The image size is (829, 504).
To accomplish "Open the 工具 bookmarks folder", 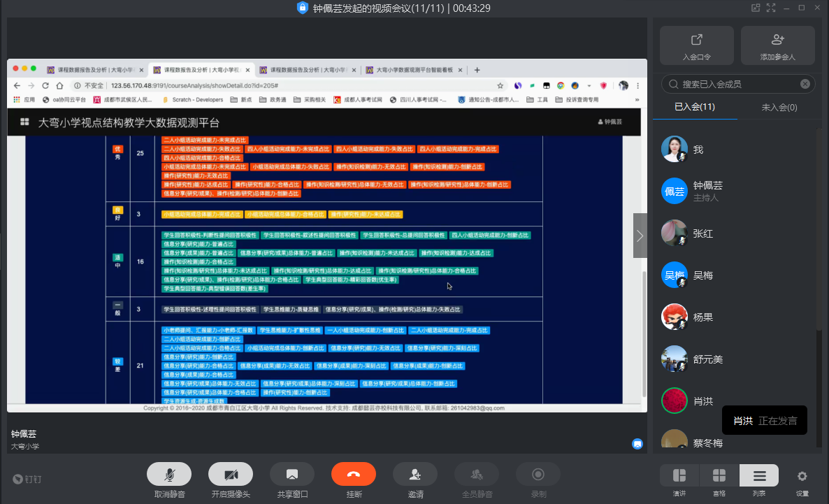I will pyautogui.click(x=537, y=99).
